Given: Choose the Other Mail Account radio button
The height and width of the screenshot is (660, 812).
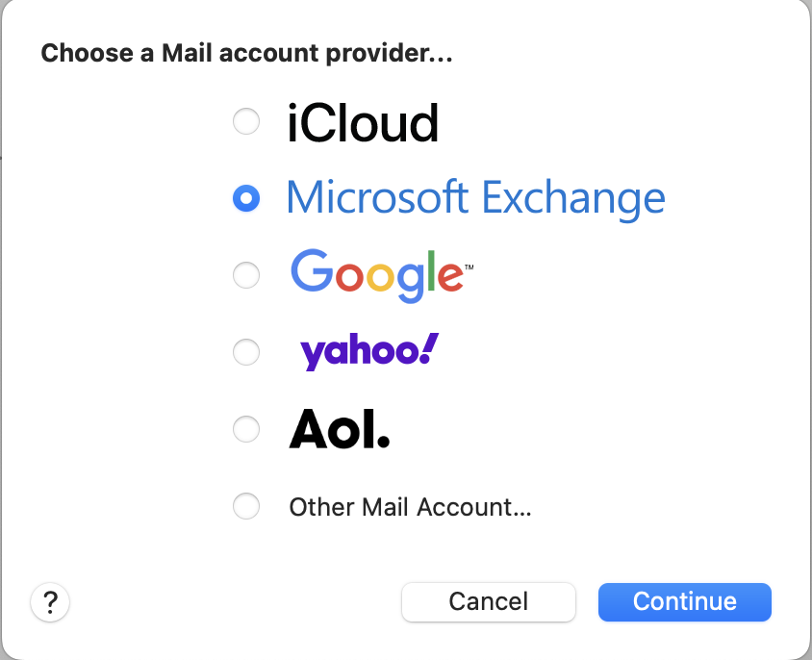Looking at the screenshot, I should point(246,506).
